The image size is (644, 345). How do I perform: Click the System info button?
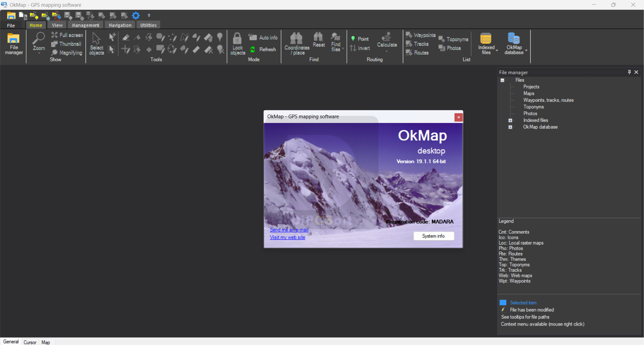[x=433, y=236]
